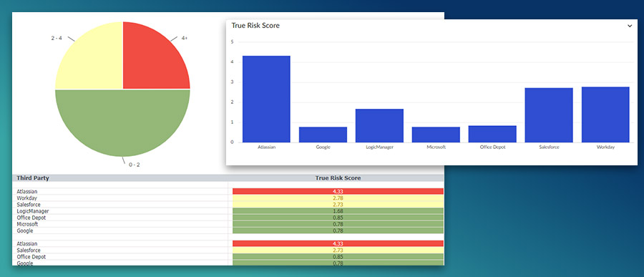Click the '4+' pie chart label
Viewport: 644px width, 277px height.
coord(185,38)
